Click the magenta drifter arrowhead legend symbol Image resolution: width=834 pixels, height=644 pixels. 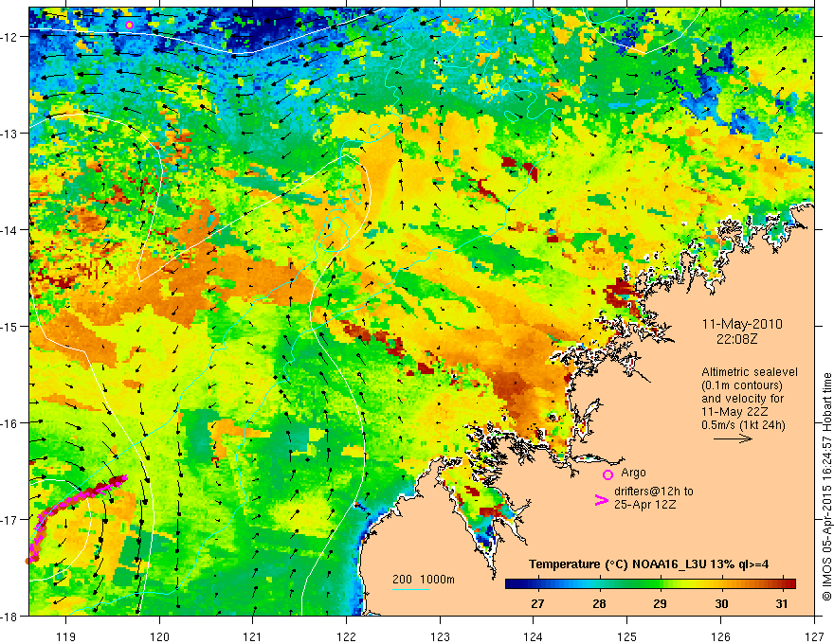point(601,500)
